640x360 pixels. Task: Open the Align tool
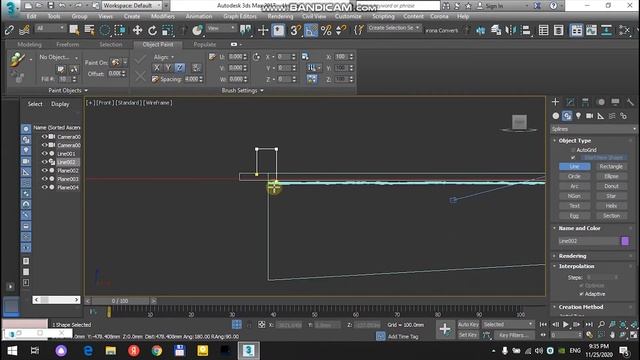pos(526,30)
